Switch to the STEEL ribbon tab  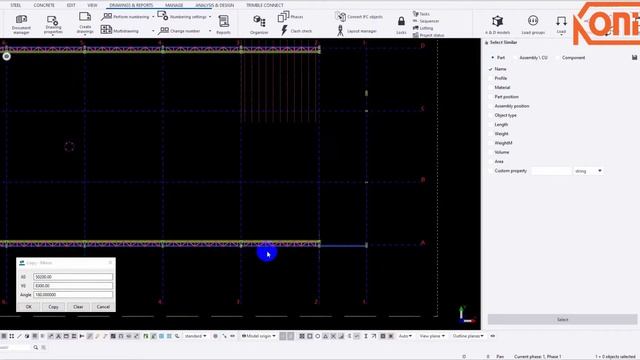(x=16, y=5)
